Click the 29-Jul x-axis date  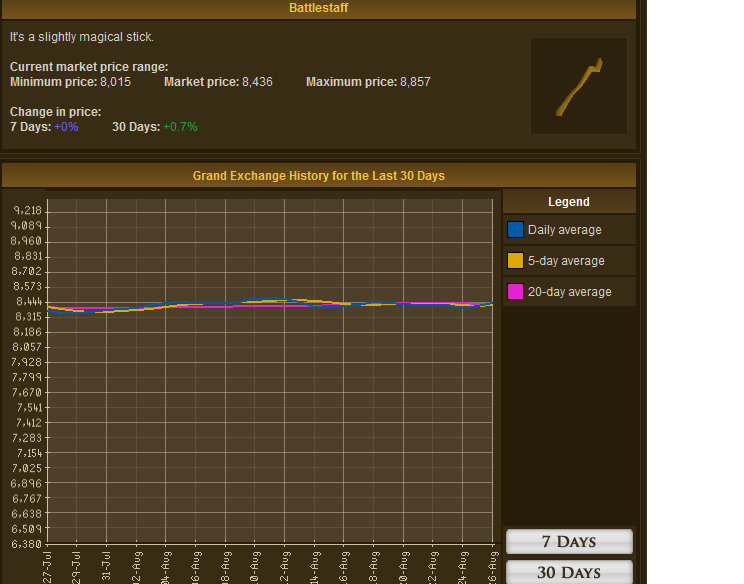pos(76,567)
